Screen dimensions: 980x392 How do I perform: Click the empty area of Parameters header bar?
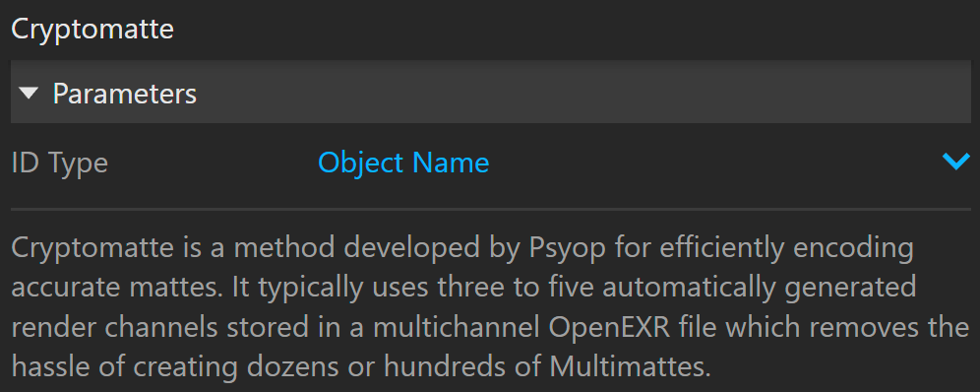582,92
